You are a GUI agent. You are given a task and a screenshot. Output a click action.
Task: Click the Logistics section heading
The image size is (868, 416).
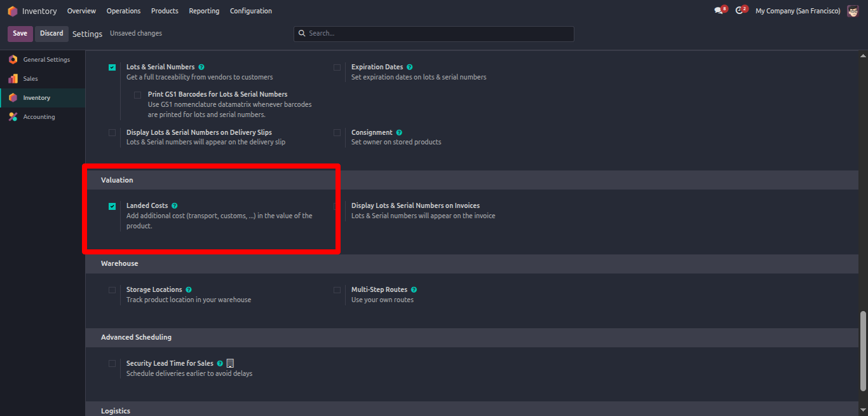[116, 411]
